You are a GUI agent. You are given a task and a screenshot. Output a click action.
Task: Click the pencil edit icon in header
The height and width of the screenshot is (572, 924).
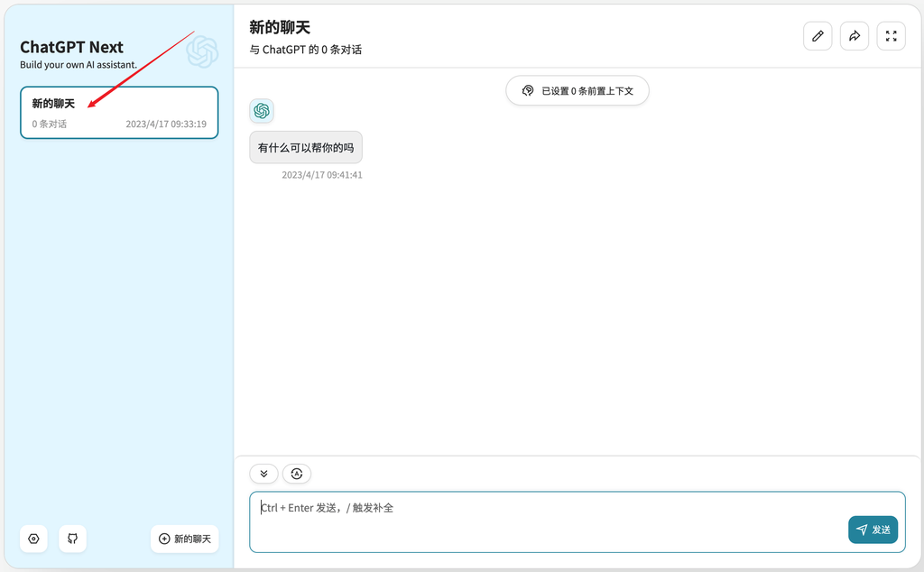(x=818, y=36)
